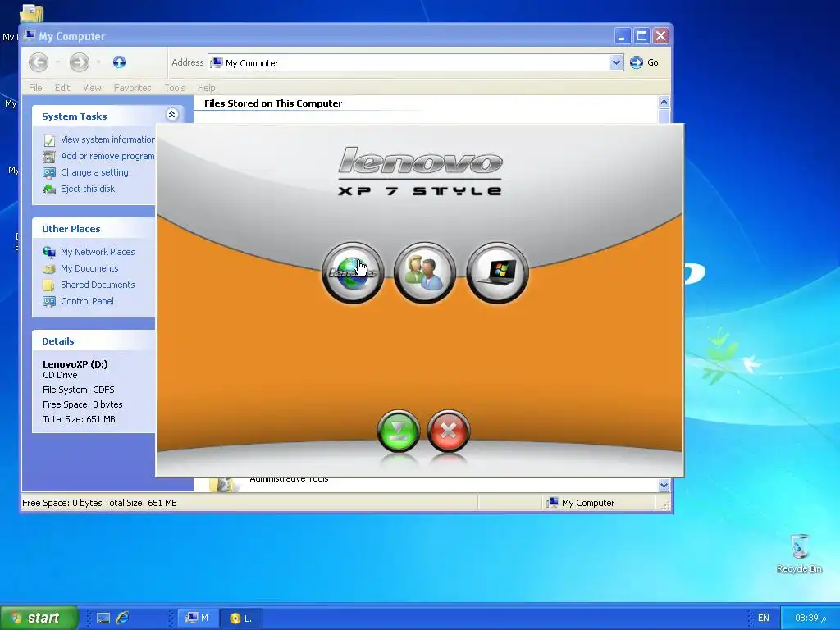Click the View system information icon

point(49,140)
